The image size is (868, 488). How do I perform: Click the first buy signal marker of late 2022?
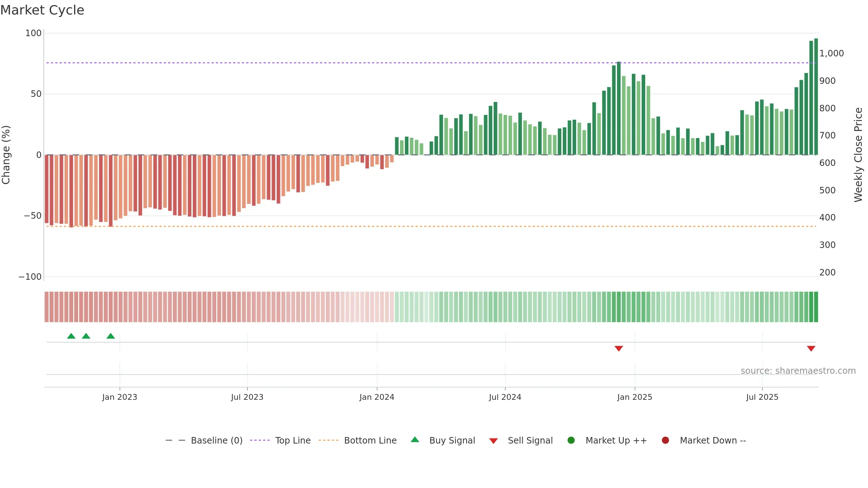pyautogui.click(x=71, y=336)
